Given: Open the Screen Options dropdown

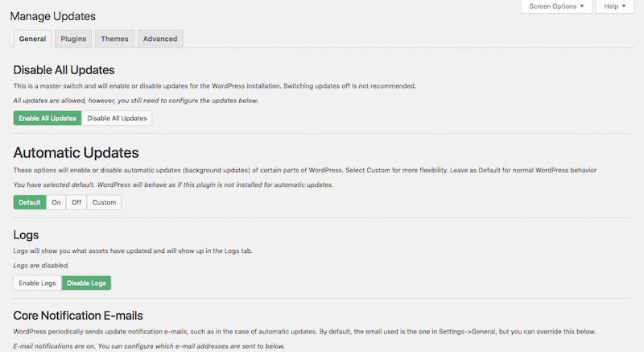Looking at the screenshot, I should coord(556,6).
